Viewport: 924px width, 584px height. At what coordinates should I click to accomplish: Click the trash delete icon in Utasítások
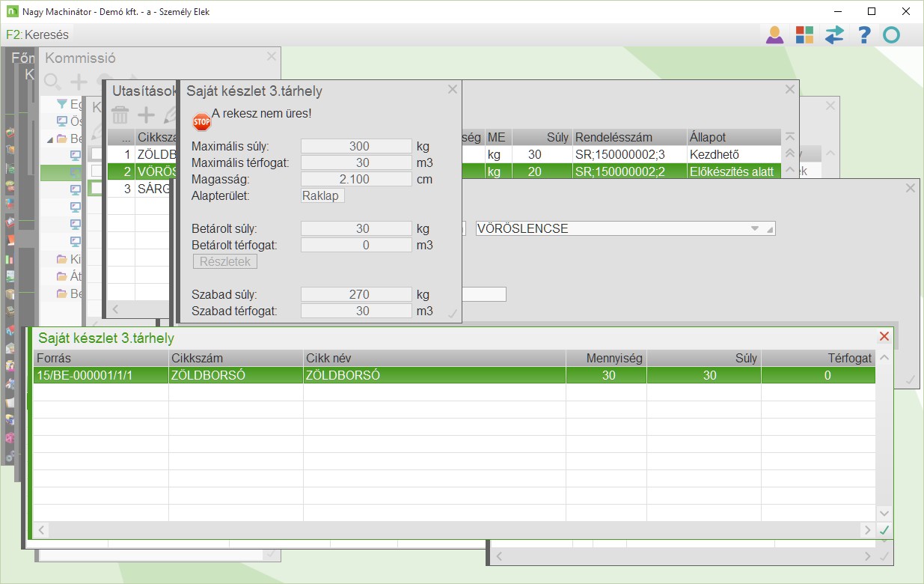tap(120, 115)
